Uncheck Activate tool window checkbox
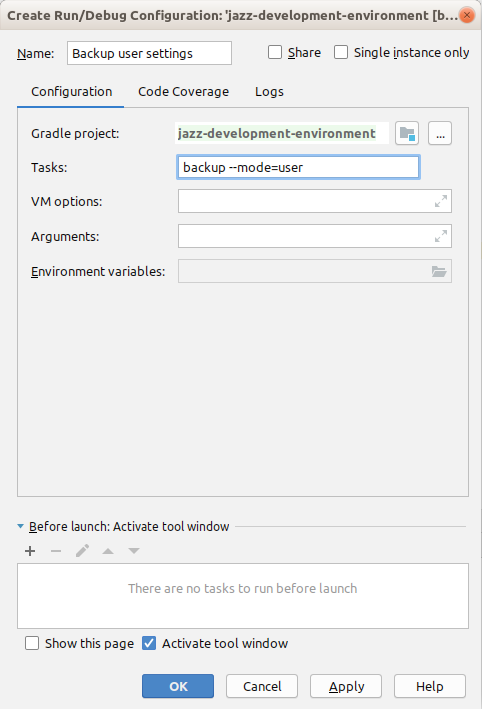 click(149, 643)
